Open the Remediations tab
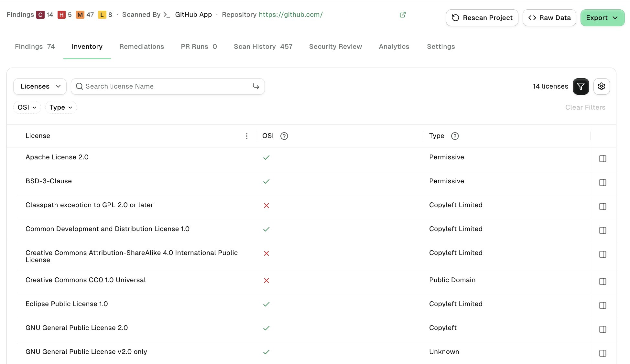The width and height of the screenshot is (630, 364). 142,47
